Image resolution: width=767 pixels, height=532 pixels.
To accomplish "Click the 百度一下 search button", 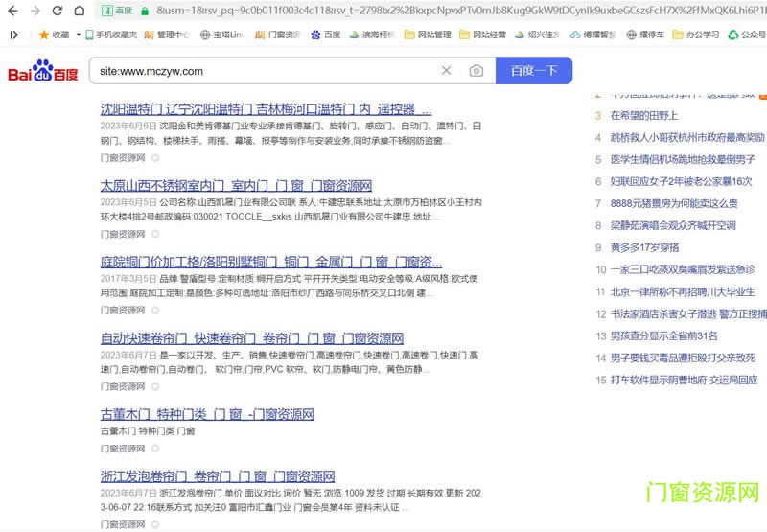I will 534,70.
